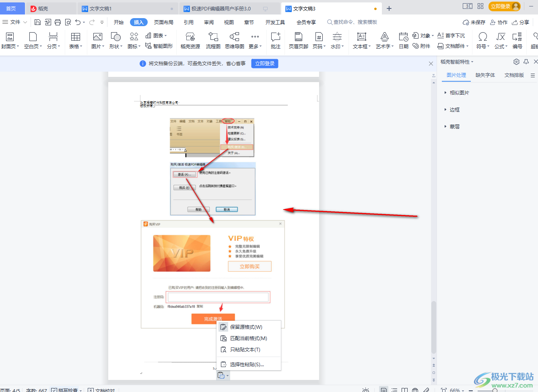Choose Paste Text Only (只粘贴文本)
Image resolution: width=538 pixels, height=392 pixels.
249,350
